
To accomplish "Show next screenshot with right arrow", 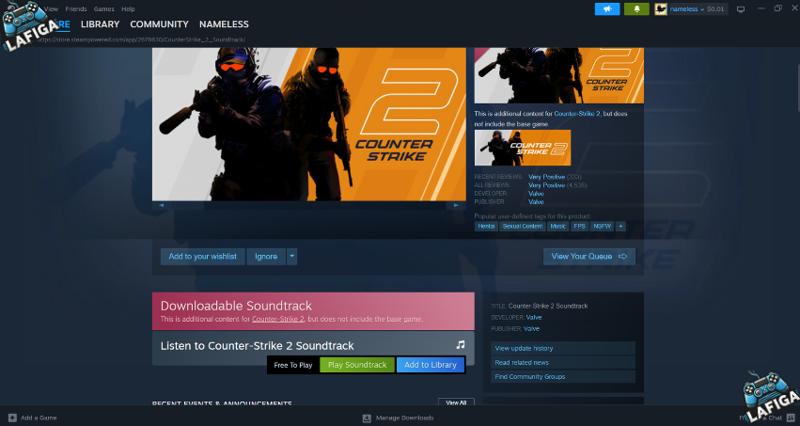I will [x=456, y=205].
